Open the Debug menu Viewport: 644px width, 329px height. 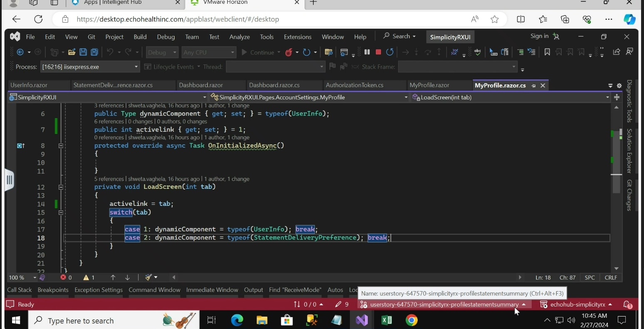point(166,37)
